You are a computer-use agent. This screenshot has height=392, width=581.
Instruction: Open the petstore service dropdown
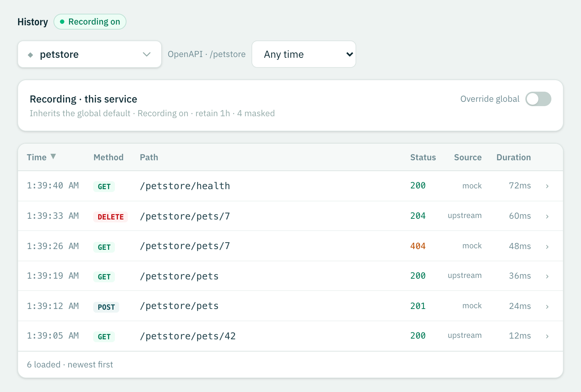pyautogui.click(x=90, y=54)
